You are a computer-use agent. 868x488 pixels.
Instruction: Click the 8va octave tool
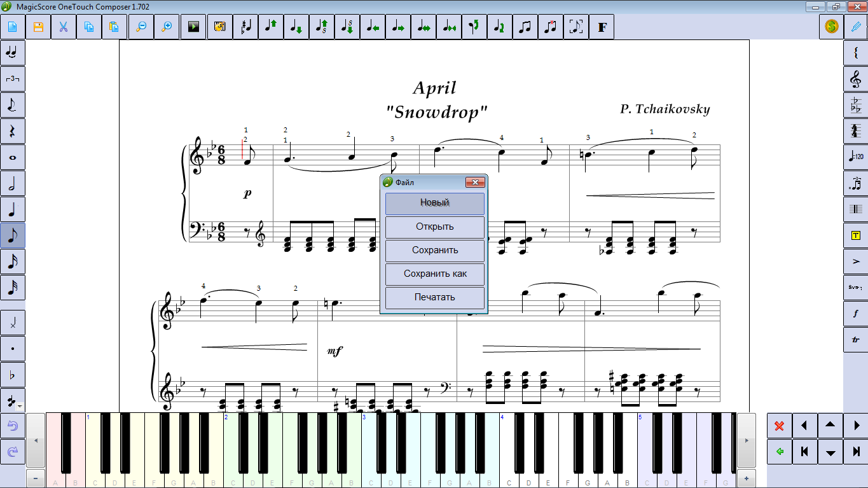[856, 288]
